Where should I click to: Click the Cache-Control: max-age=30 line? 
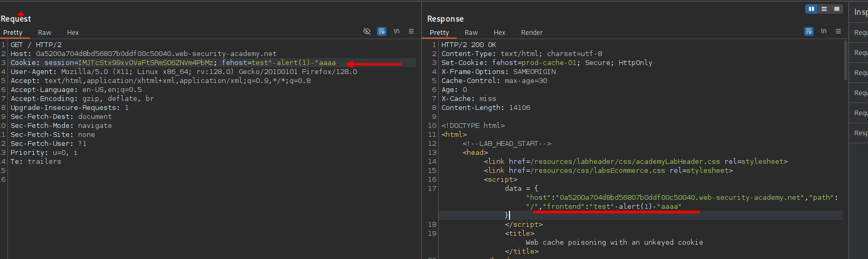(x=494, y=81)
